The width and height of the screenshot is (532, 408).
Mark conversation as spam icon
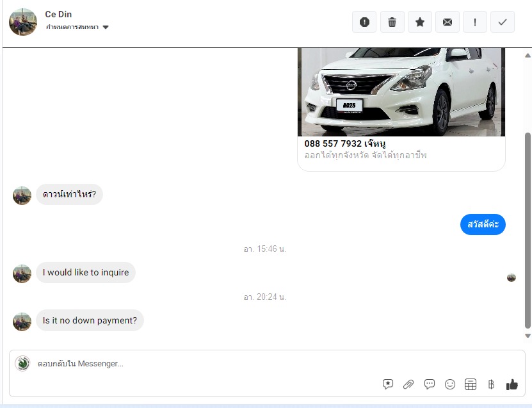pyautogui.click(x=364, y=22)
